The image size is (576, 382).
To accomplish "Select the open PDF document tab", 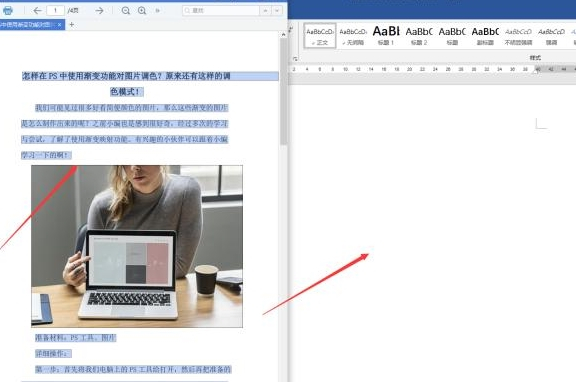I will click(28, 25).
